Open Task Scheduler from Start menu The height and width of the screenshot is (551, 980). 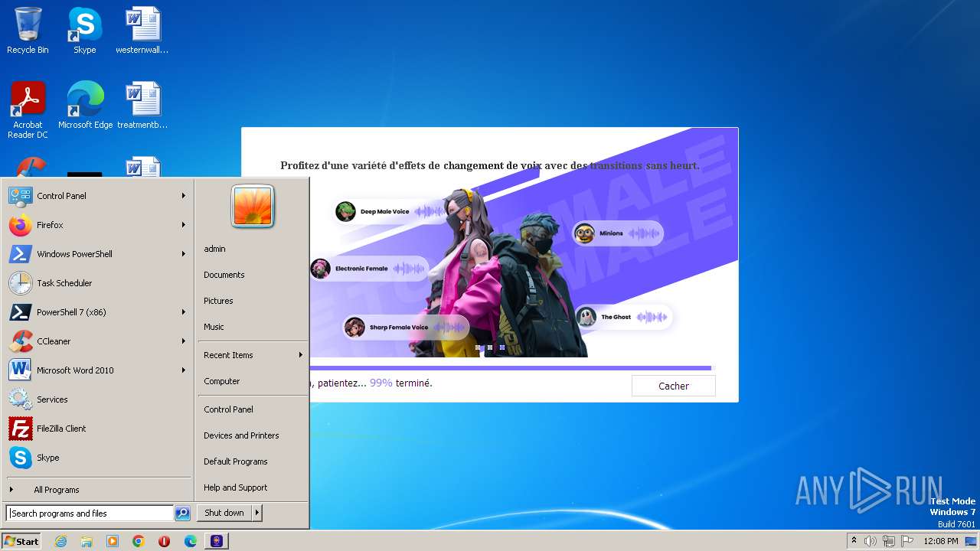point(97,283)
